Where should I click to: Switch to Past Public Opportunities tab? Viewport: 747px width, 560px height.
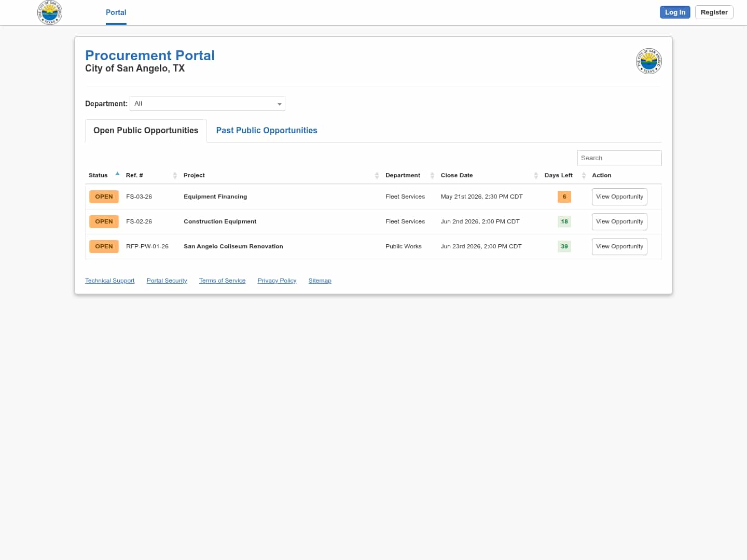point(267,131)
